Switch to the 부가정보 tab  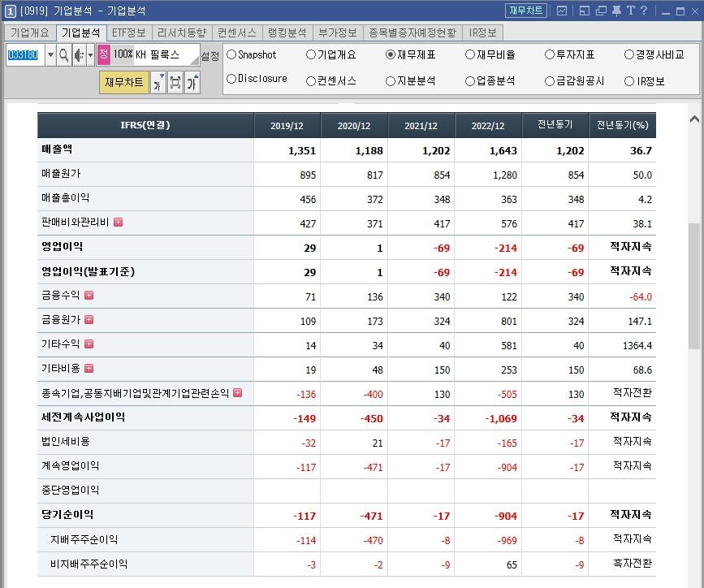click(x=338, y=32)
